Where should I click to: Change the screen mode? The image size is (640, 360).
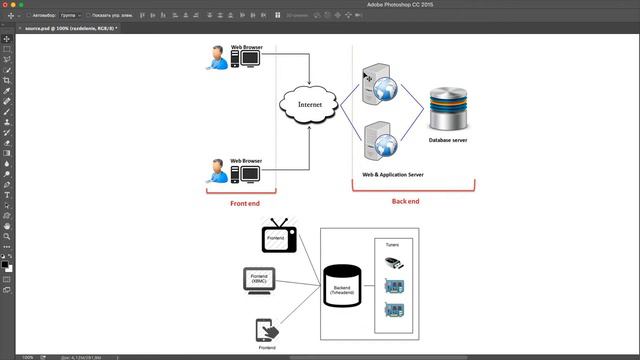(x=7, y=290)
